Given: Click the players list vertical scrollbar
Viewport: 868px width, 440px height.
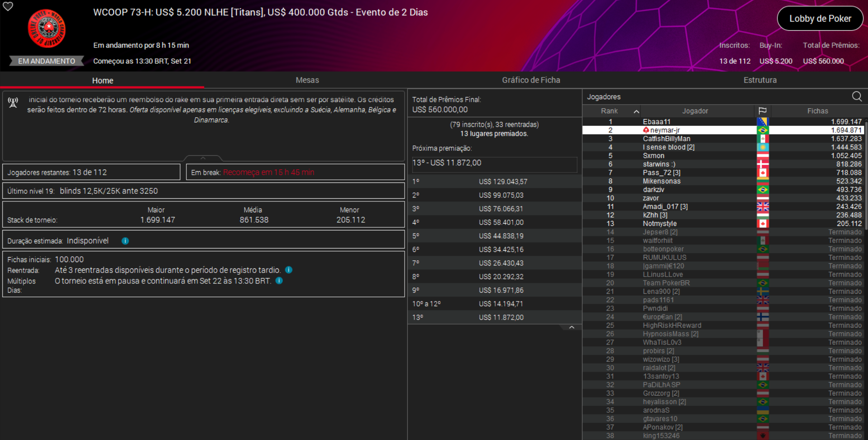Looking at the screenshot, I should pyautogui.click(x=865, y=181).
